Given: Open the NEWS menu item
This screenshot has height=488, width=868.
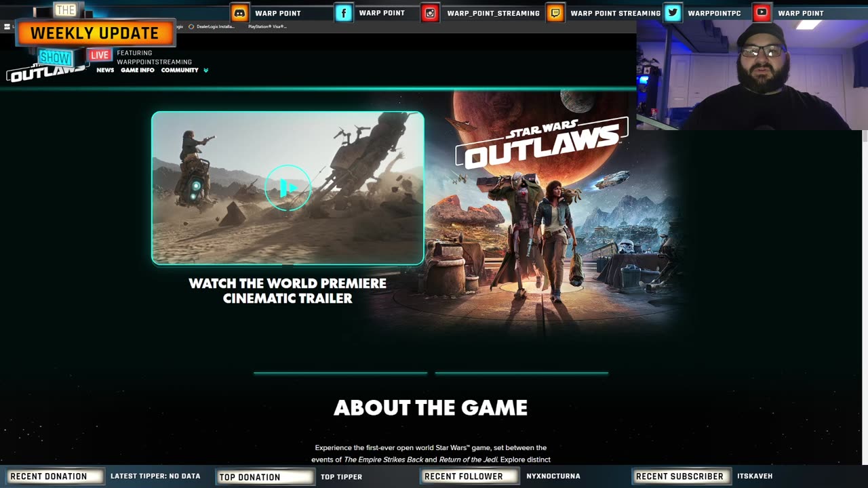Looking at the screenshot, I should click(x=105, y=70).
